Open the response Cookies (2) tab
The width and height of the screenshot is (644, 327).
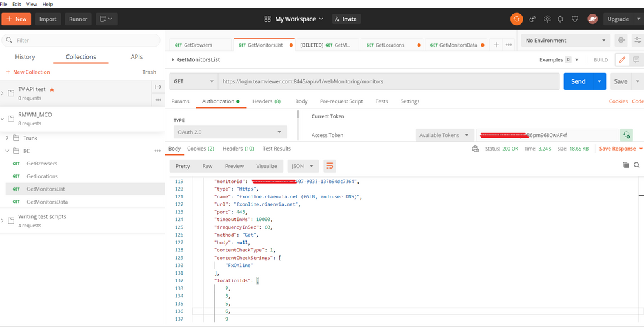[x=201, y=149]
